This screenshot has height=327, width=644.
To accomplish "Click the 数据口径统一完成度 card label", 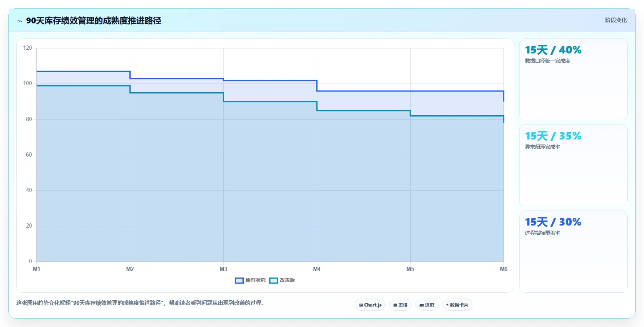I will point(548,61).
